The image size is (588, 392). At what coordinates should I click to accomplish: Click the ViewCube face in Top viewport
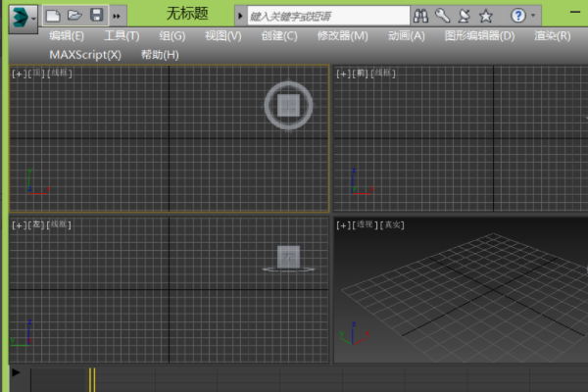288,106
